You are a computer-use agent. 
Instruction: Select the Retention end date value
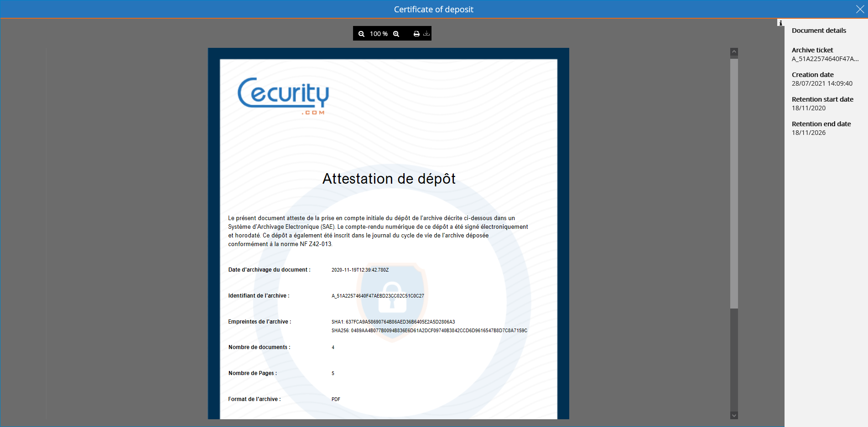808,133
